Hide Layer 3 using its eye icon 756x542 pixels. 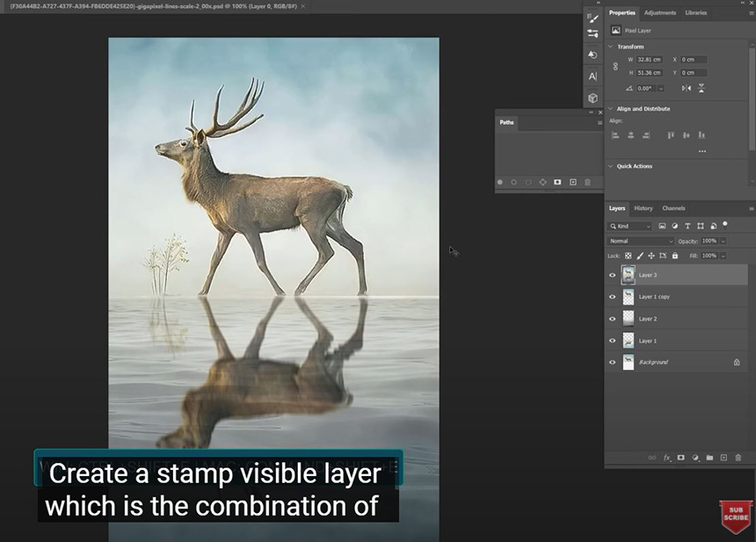coord(613,275)
